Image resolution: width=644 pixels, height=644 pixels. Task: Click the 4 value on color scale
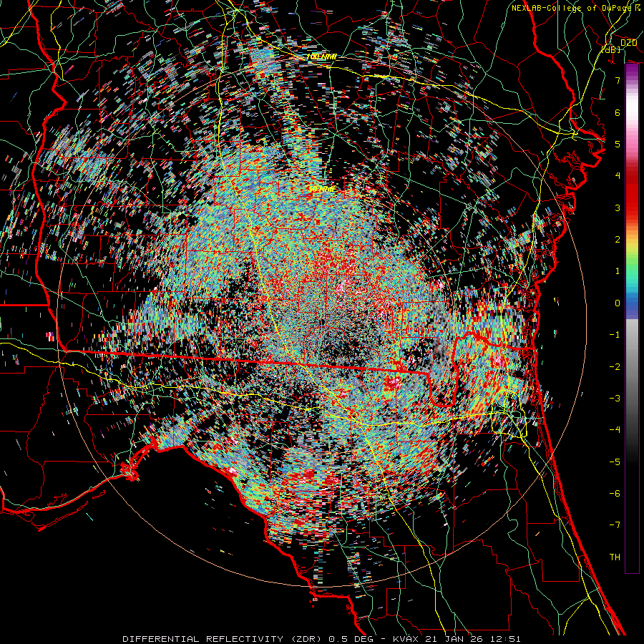pyautogui.click(x=618, y=176)
